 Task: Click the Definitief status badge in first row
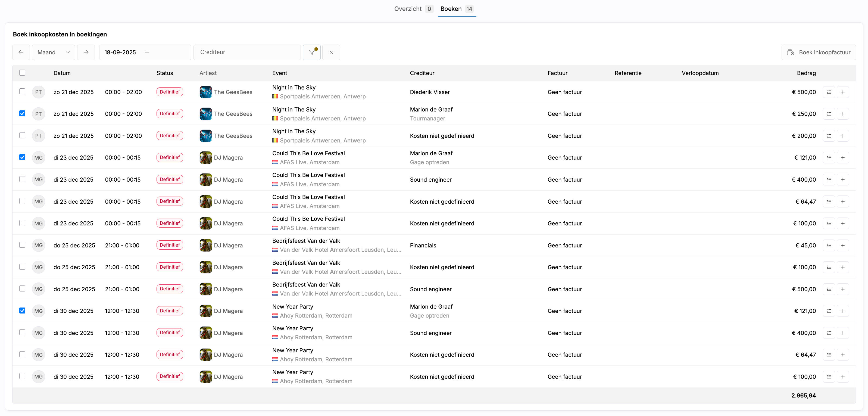tap(170, 92)
